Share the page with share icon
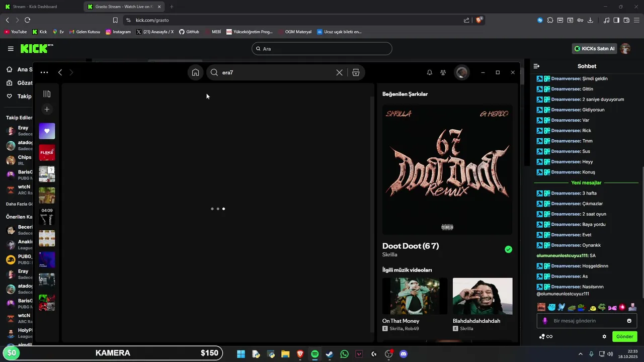Image resolution: width=644 pixels, height=362 pixels. pyautogui.click(x=466, y=20)
